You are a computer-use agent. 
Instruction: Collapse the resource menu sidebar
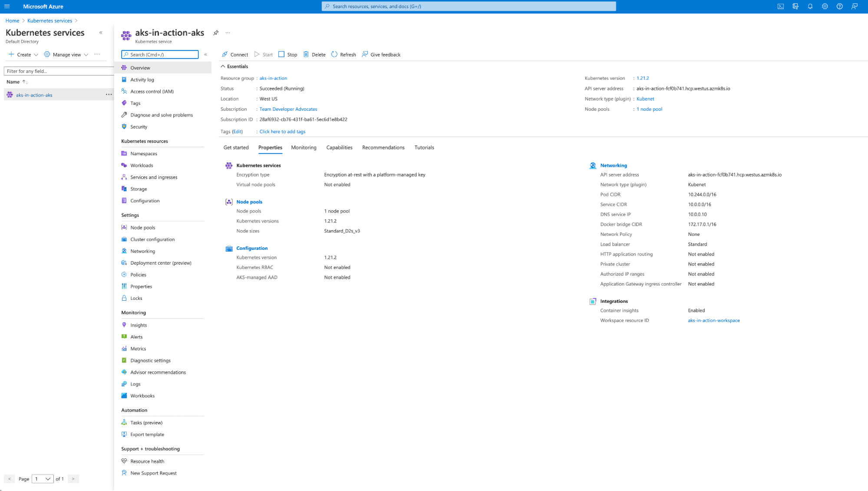pyautogui.click(x=206, y=54)
